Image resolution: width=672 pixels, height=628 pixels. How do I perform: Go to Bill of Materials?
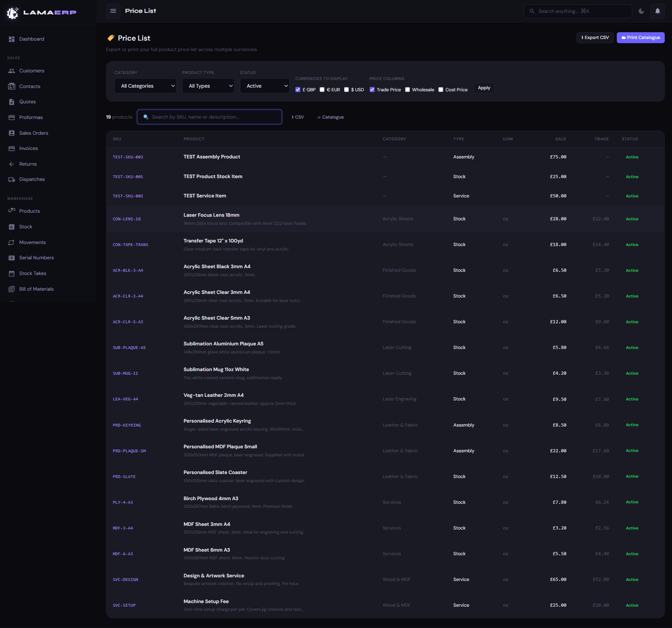(x=36, y=289)
